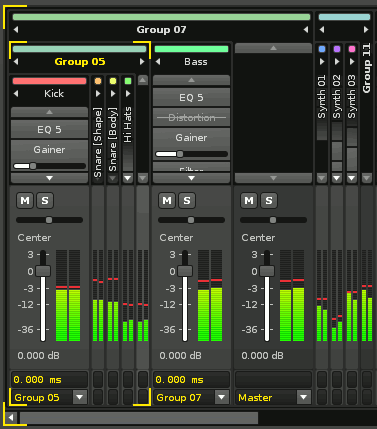
Task: Open the Group 05 routing dropdown
Action: [80, 397]
